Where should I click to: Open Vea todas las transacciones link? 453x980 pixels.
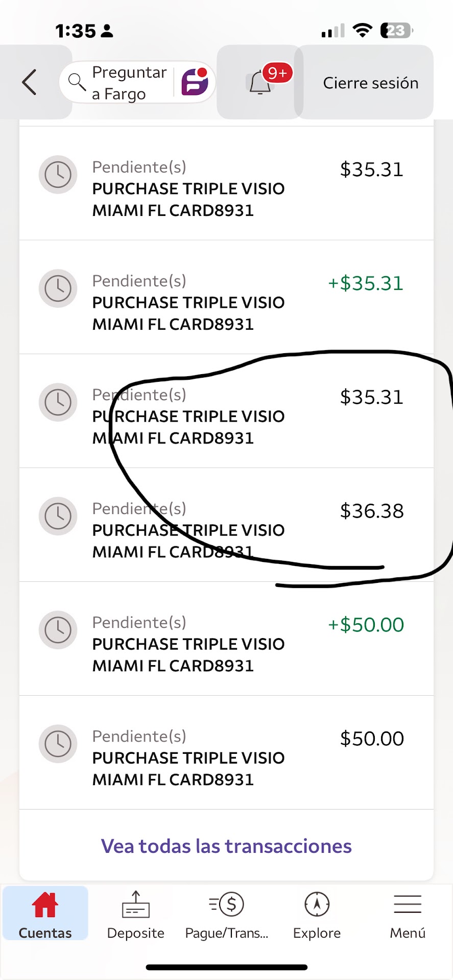point(226,846)
